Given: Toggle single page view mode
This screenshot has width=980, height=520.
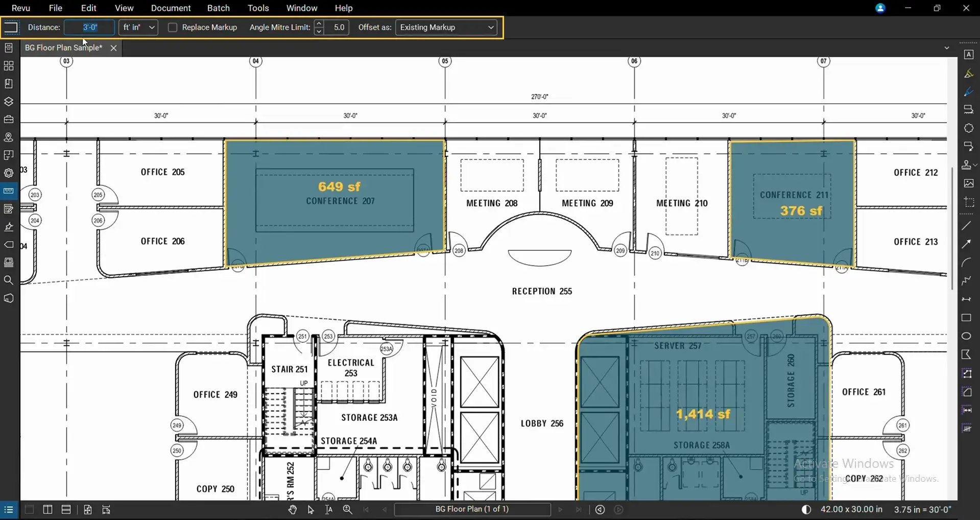Looking at the screenshot, I should [x=29, y=509].
